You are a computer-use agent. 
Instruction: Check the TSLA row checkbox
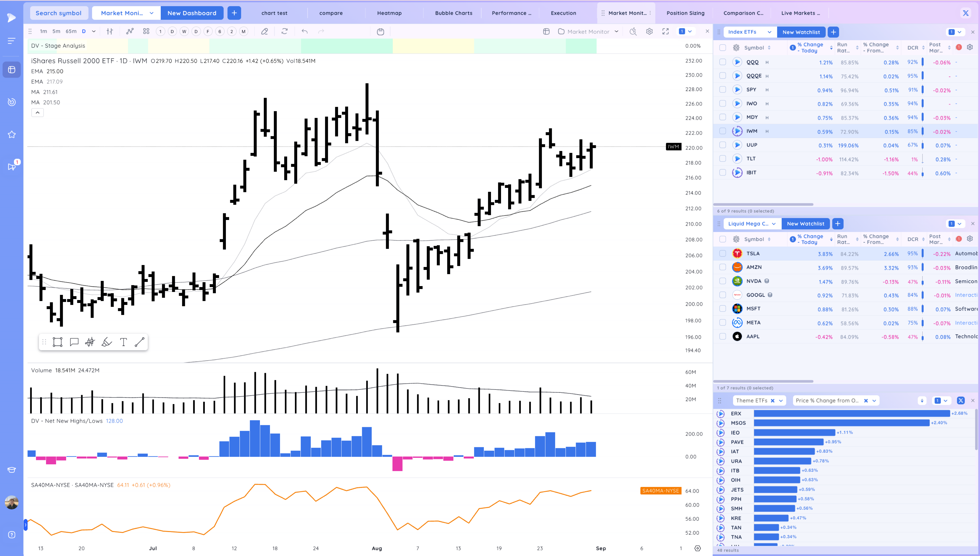tap(723, 254)
